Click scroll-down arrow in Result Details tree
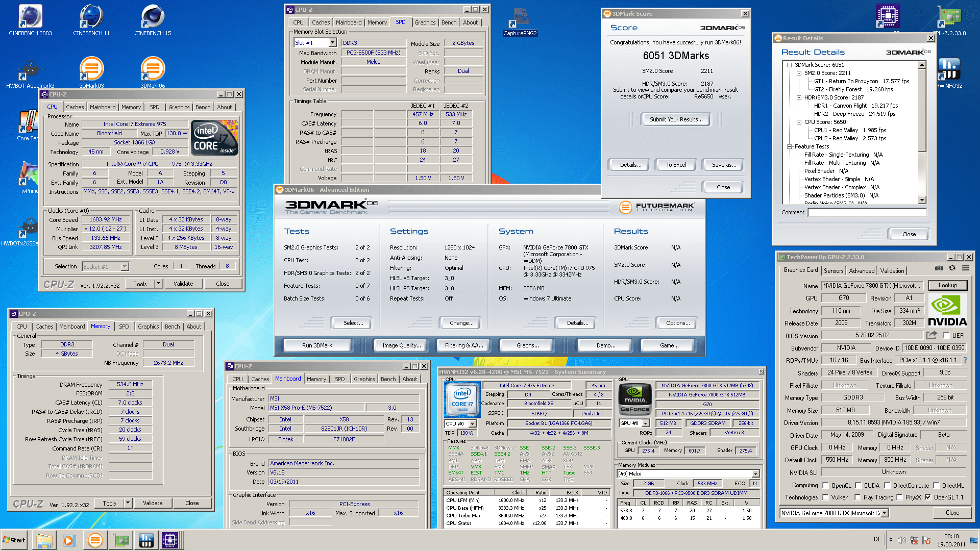 tap(922, 200)
